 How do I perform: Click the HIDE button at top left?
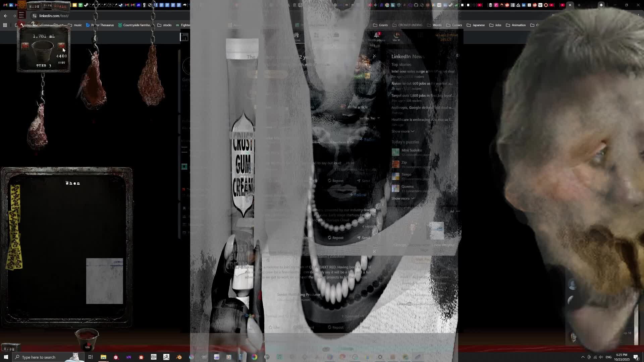coord(34,6)
